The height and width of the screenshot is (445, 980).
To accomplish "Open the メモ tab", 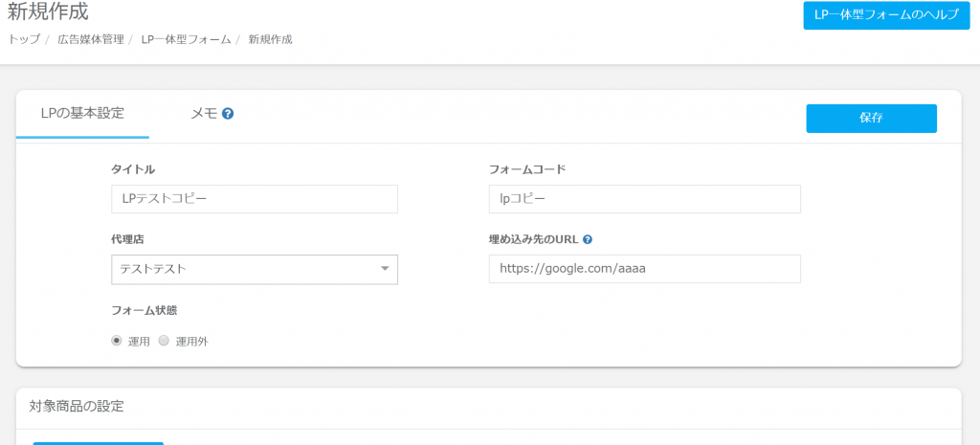I will 204,113.
